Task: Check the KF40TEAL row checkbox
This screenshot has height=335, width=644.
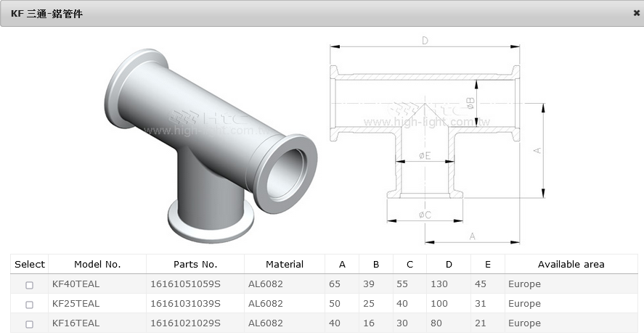Action: 30,285
